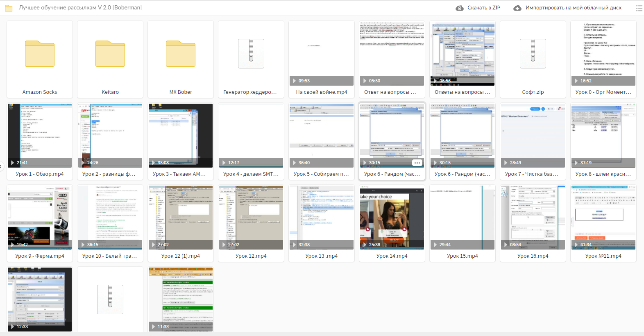Click Скачать в ZIP button
This screenshot has width=644, height=336.
(478, 8)
